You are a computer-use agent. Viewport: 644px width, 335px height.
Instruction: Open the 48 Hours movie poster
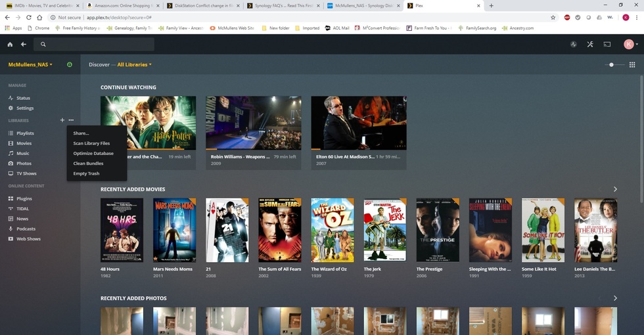[122, 230]
